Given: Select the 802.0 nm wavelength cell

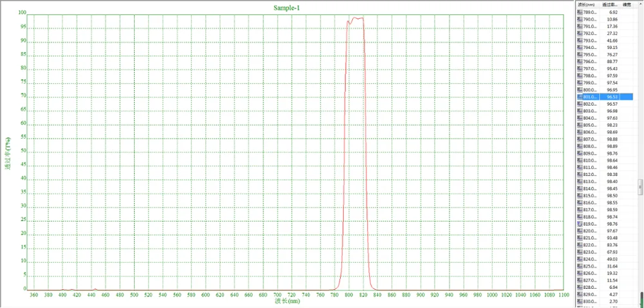Looking at the screenshot, I should 590,104.
